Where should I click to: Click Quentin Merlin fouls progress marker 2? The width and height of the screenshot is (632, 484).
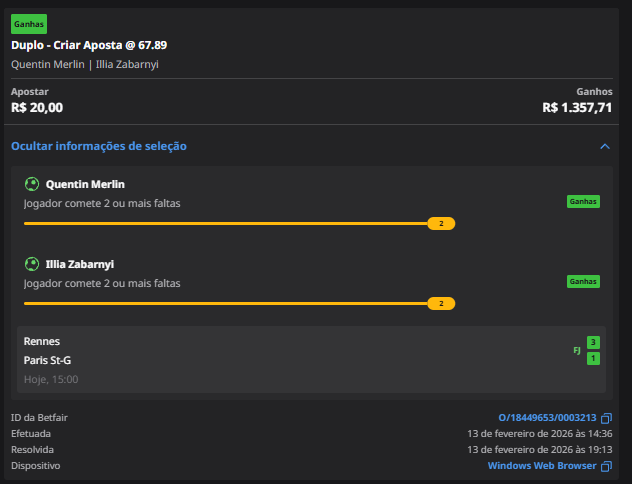click(x=441, y=223)
